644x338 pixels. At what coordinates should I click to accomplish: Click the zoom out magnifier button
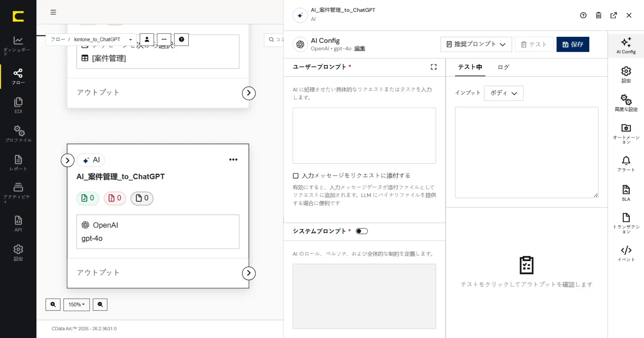tap(100, 305)
